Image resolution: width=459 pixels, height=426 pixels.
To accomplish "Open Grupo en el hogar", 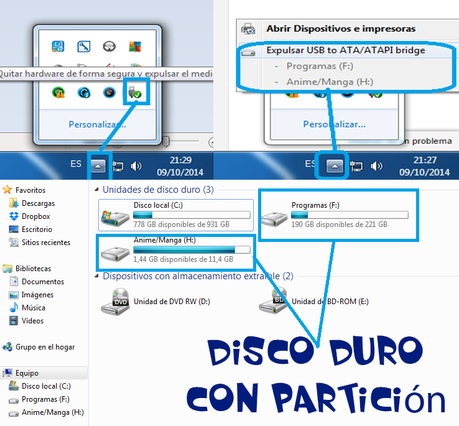I will click(39, 347).
